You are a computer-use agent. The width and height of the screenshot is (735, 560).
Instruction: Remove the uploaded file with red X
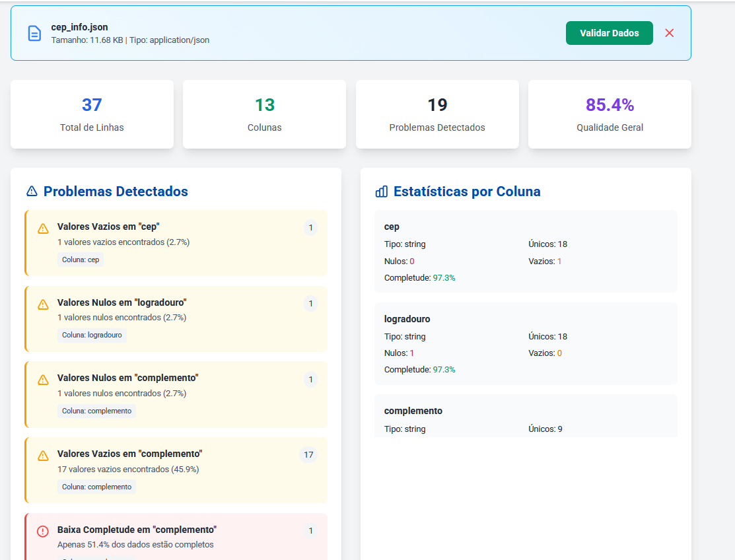click(x=669, y=33)
